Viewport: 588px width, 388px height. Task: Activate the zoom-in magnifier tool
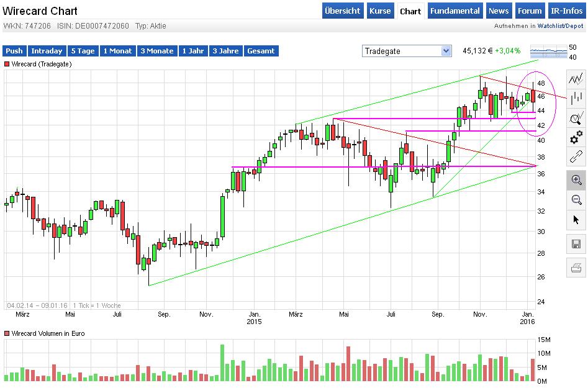(x=576, y=180)
